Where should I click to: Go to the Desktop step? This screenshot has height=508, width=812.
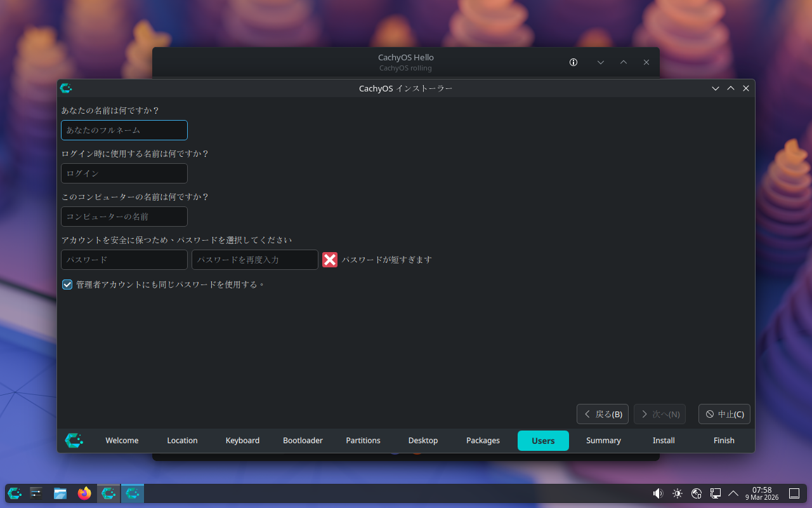(423, 441)
